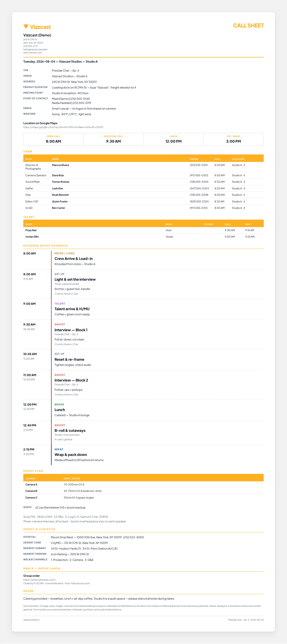The width and height of the screenshot is (287, 644).
Task: Open the ubereats.com group order link
Action: click(39, 580)
